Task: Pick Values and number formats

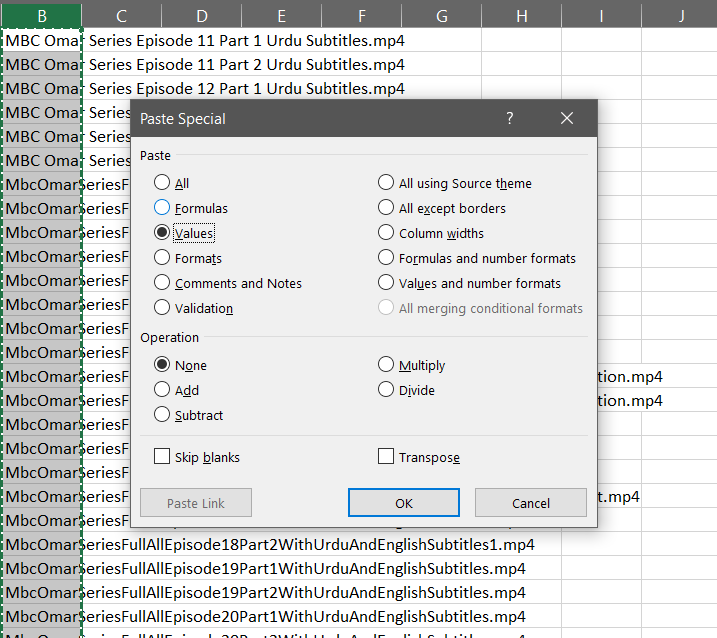Action: (x=386, y=283)
